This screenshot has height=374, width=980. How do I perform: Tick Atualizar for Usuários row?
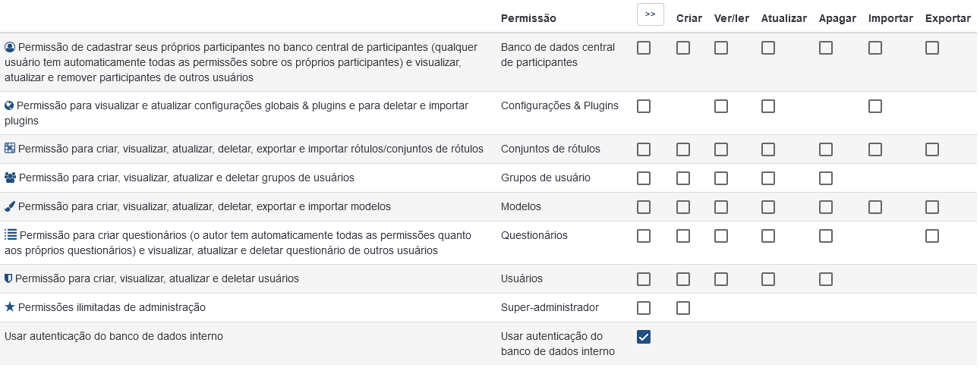tap(768, 279)
